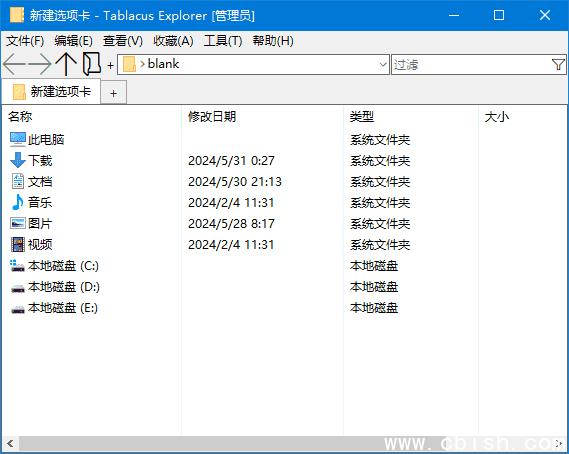569x454 pixels.
Task: Select the 视频 film icon
Action: click(17, 245)
